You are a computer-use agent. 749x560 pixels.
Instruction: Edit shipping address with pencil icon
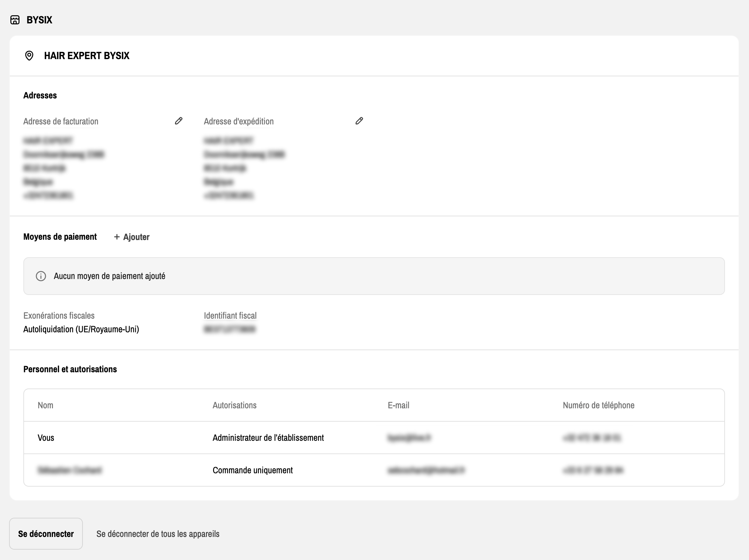tap(359, 121)
